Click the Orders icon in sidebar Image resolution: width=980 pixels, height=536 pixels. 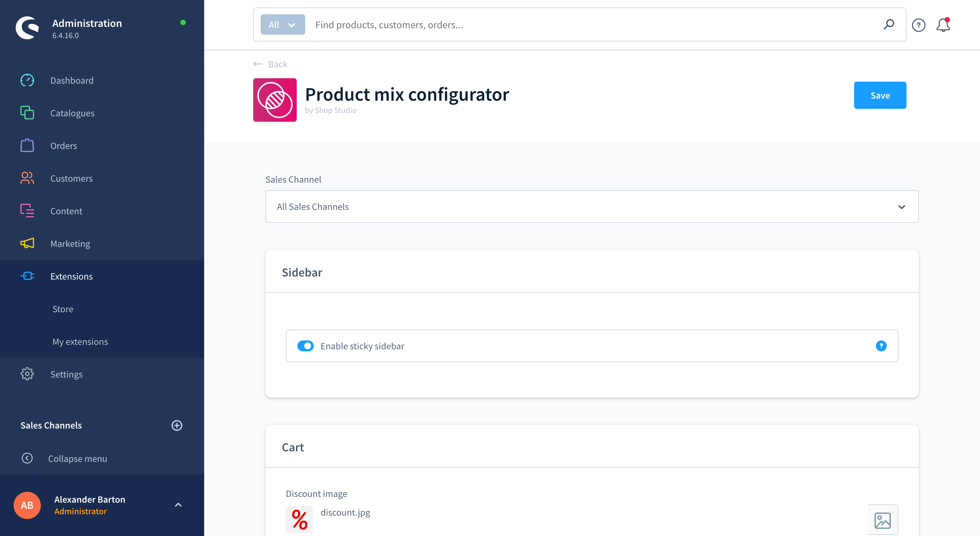(x=27, y=145)
